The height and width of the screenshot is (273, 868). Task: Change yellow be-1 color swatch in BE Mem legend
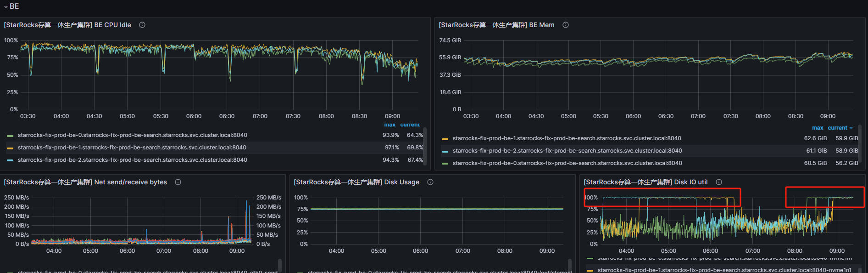coord(445,139)
